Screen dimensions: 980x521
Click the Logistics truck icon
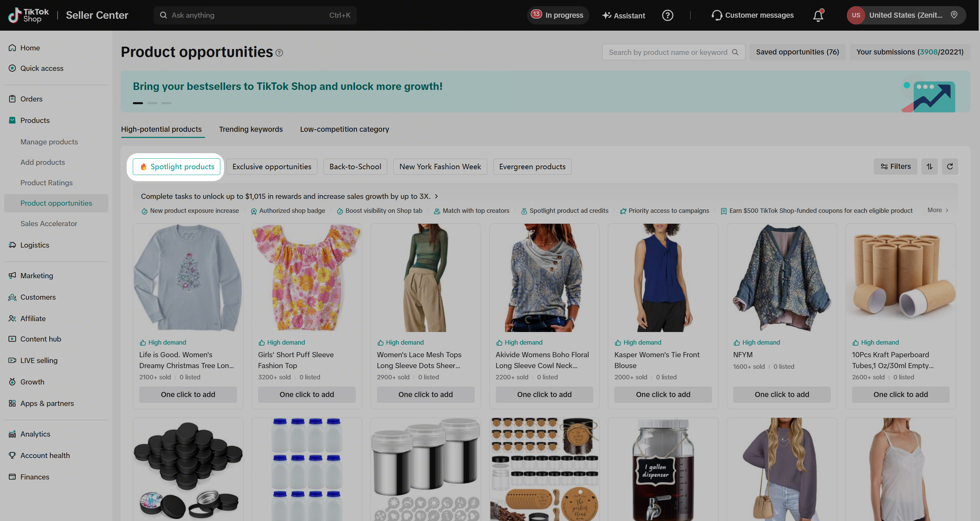click(12, 245)
